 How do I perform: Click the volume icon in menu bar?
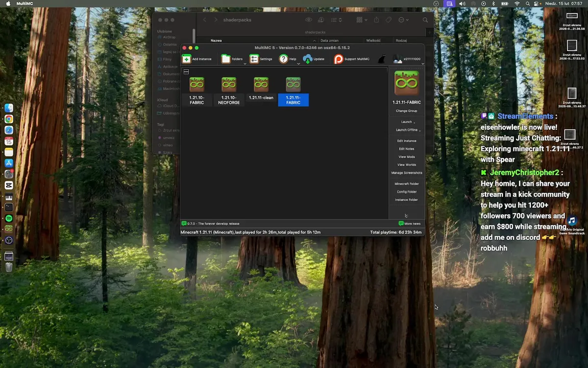click(462, 4)
